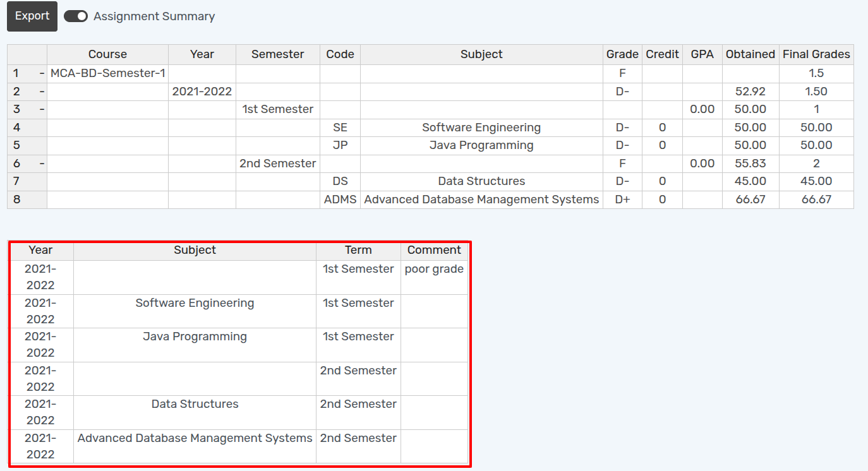Image resolution: width=868 pixels, height=471 pixels.
Task: Click Advanced Database Management Systems in row 8
Action: click(x=481, y=200)
